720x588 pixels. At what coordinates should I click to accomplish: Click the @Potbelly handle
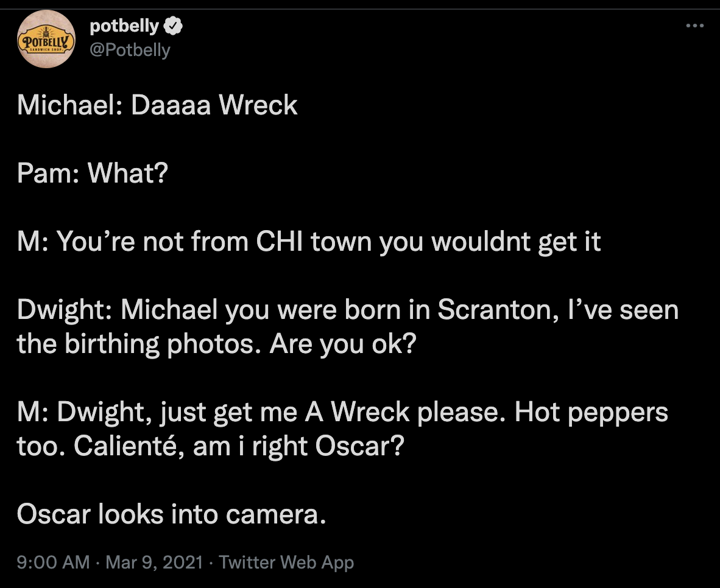click(130, 50)
